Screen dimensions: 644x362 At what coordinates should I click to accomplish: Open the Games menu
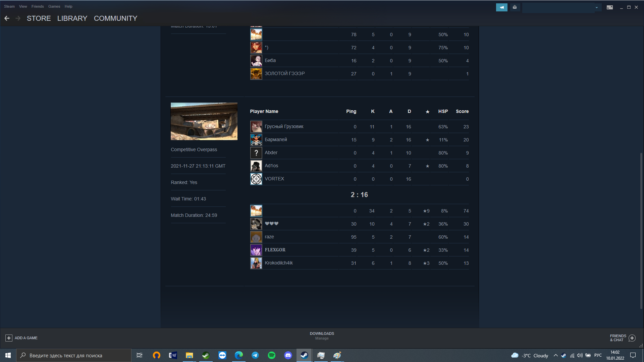point(54,6)
